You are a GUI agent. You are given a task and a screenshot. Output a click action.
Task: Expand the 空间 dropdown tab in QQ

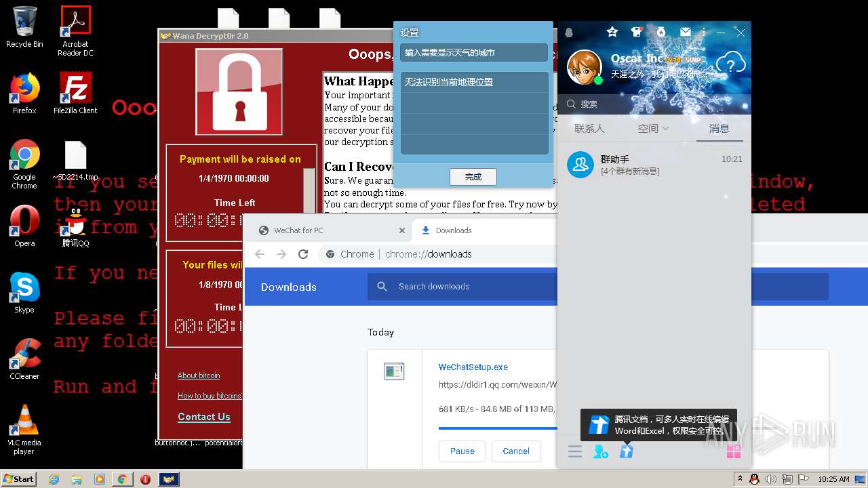tap(653, 128)
